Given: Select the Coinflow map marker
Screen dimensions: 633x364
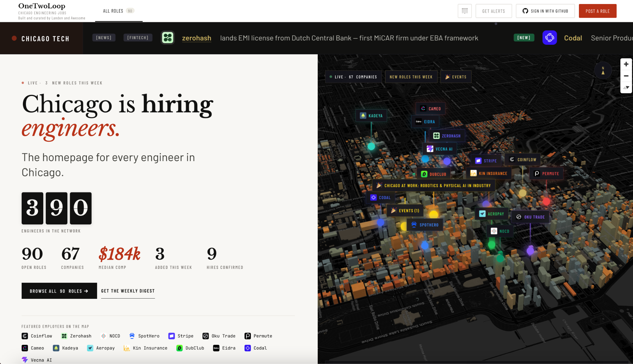Looking at the screenshot, I should point(523,160).
